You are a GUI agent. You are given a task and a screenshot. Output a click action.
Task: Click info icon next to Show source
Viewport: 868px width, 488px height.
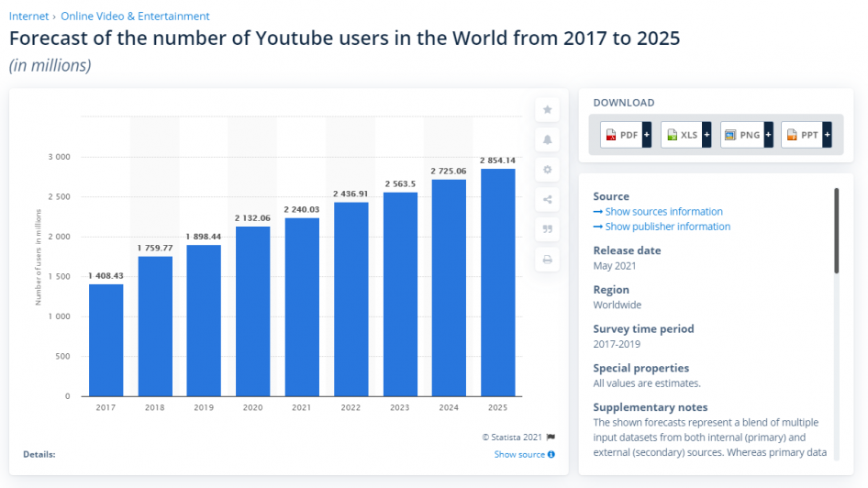(x=551, y=454)
